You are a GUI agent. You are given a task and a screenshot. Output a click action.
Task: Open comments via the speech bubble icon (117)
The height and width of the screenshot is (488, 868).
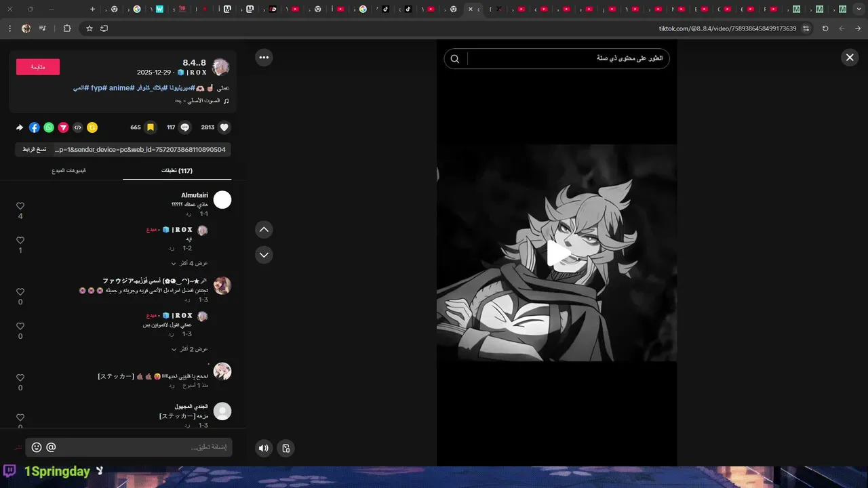[185, 127]
